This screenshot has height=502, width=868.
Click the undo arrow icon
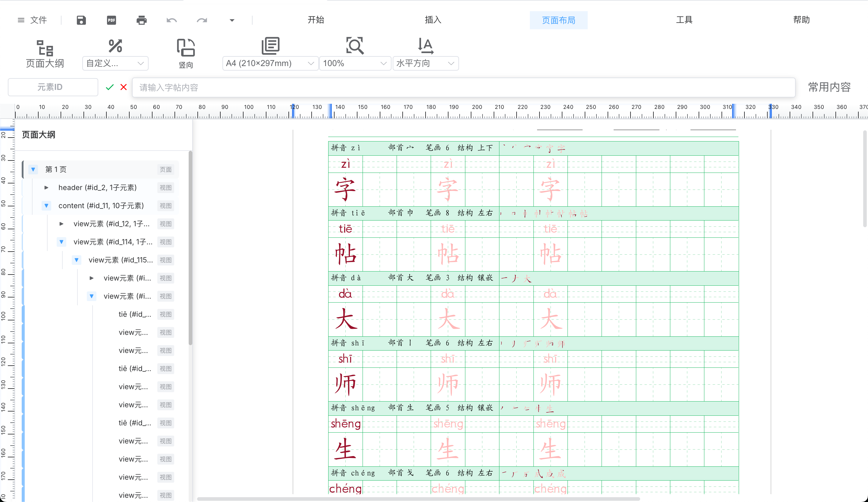171,20
